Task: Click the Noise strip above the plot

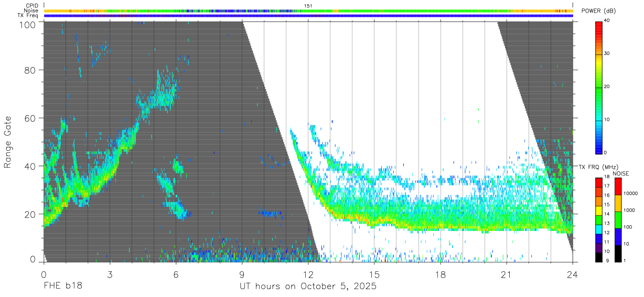Action: [x=308, y=10]
